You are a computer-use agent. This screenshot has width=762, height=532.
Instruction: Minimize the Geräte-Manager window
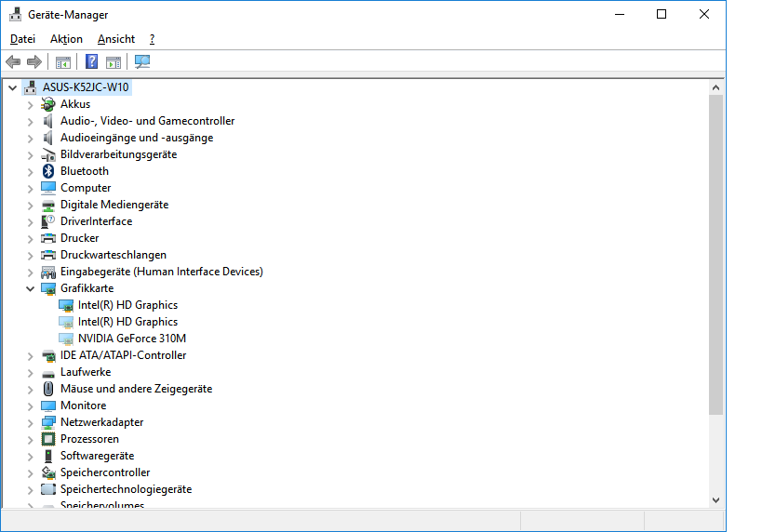[620, 15]
